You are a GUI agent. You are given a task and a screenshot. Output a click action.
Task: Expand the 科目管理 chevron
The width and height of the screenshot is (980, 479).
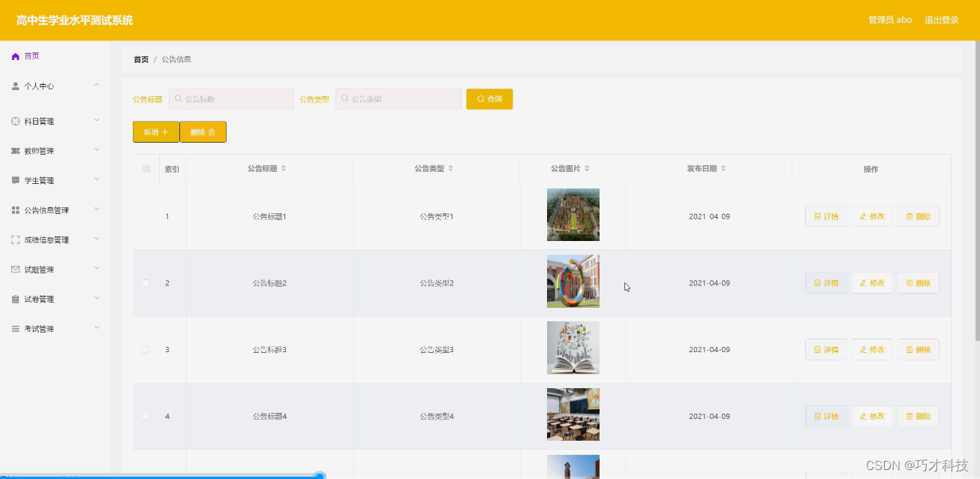click(97, 120)
